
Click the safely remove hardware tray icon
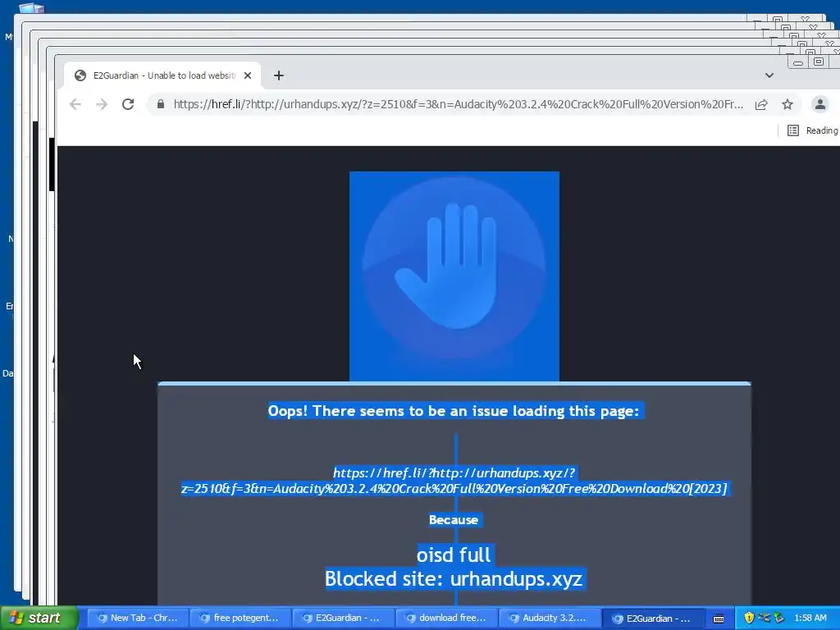click(x=779, y=618)
